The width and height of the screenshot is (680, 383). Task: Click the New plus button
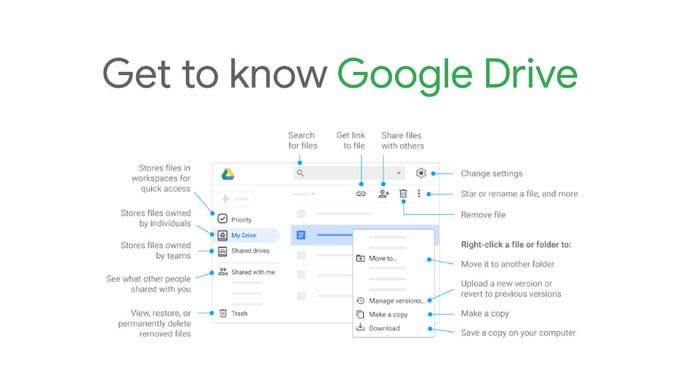pos(235,199)
